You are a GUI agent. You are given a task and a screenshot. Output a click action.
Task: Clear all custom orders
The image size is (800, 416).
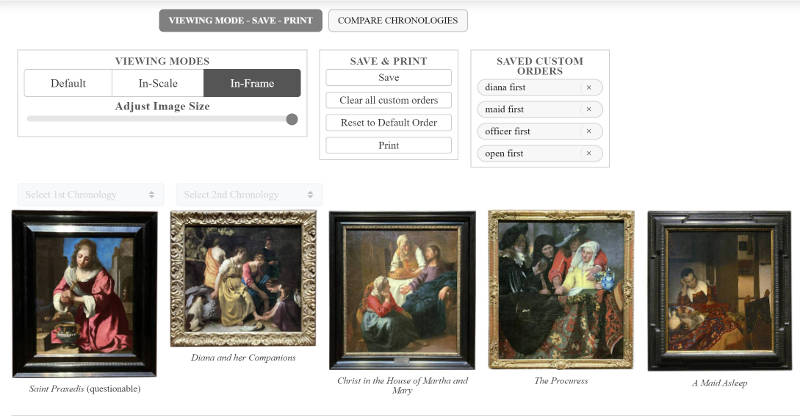click(389, 100)
